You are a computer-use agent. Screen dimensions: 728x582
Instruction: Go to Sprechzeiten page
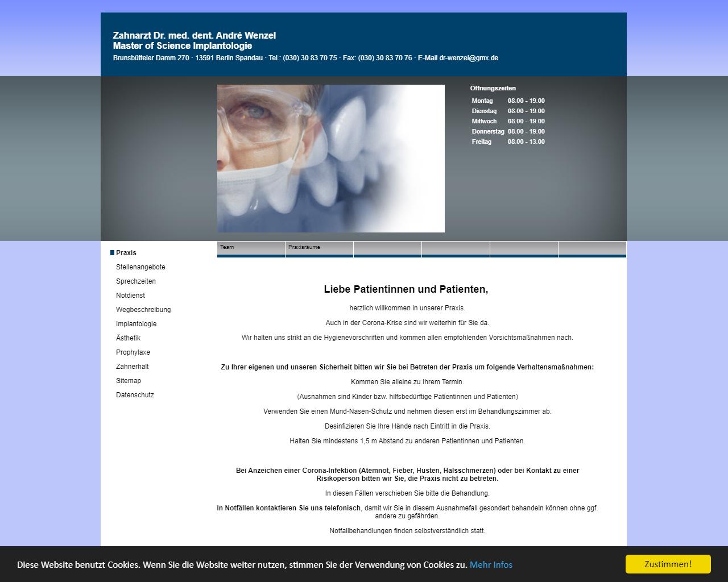[136, 281]
